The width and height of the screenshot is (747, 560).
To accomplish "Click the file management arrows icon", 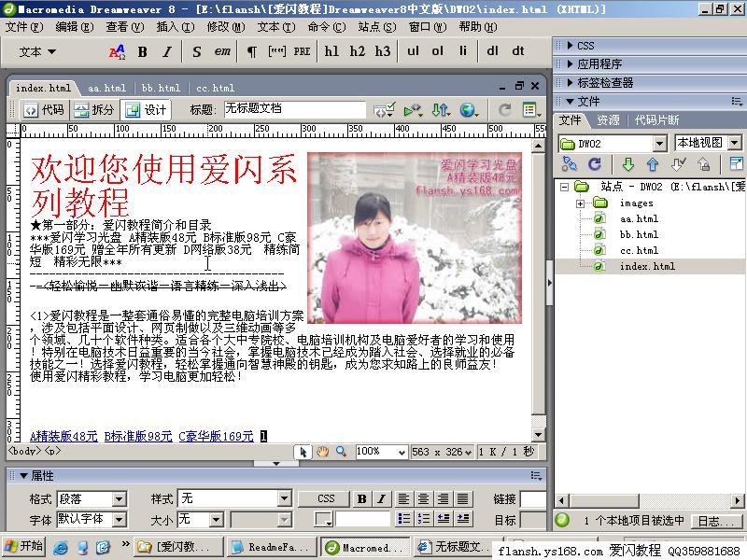I will [441, 110].
